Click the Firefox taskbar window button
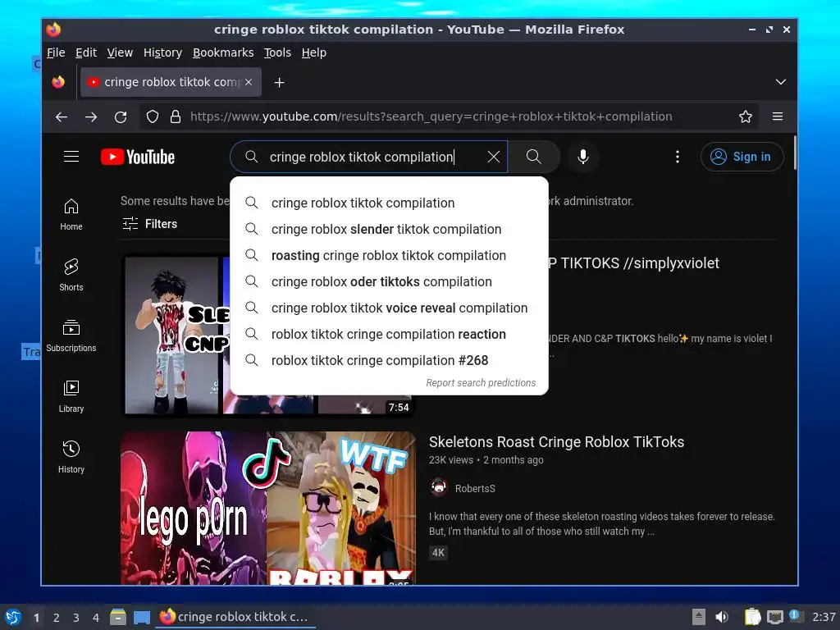The image size is (840, 630). coord(235,617)
